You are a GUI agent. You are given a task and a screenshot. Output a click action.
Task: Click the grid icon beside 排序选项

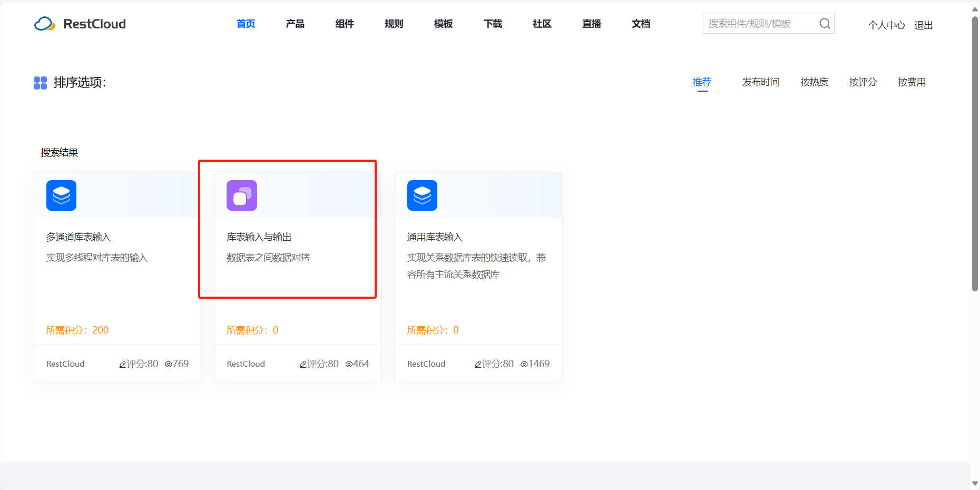pos(41,83)
